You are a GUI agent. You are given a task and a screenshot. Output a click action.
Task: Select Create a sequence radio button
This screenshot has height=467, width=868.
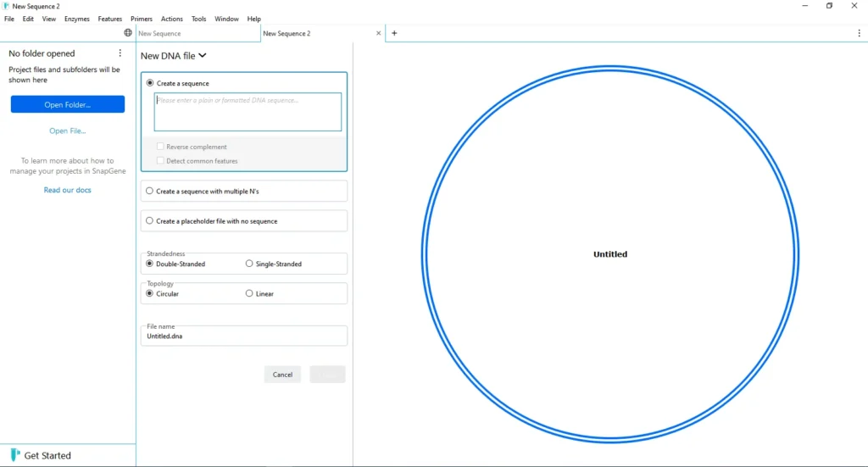coord(150,83)
